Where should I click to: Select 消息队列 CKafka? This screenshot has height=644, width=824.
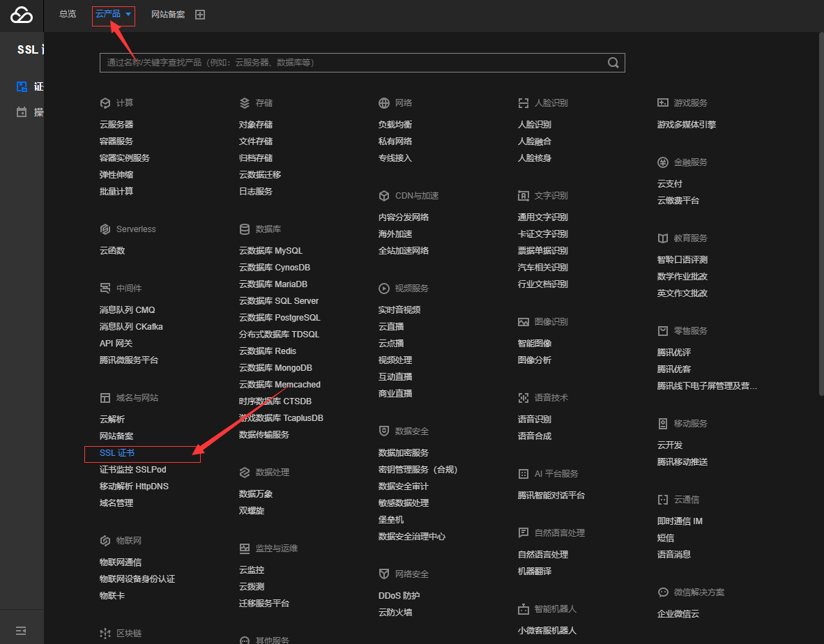click(131, 327)
